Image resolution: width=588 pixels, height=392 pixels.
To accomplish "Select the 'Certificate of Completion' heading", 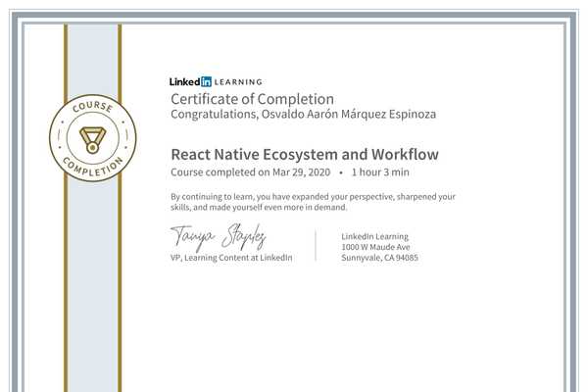I will [252, 99].
